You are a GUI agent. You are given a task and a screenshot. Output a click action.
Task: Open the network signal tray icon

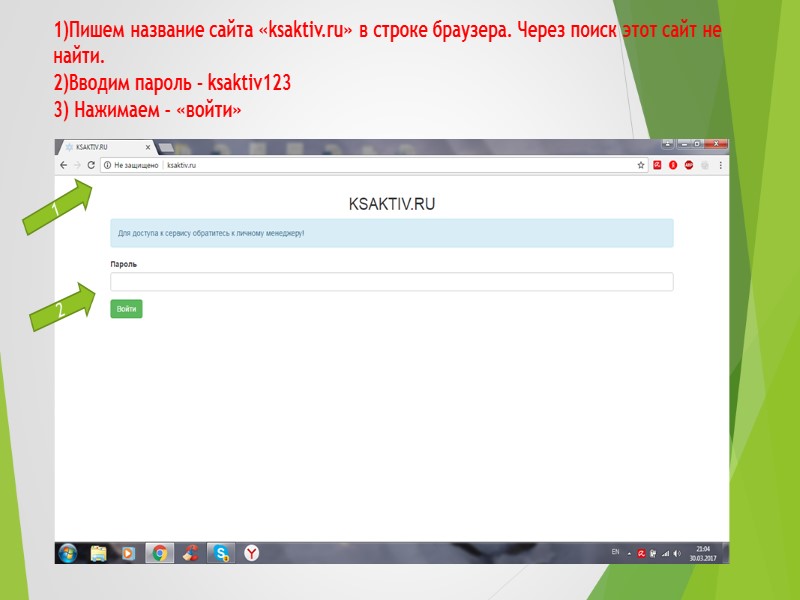click(665, 554)
